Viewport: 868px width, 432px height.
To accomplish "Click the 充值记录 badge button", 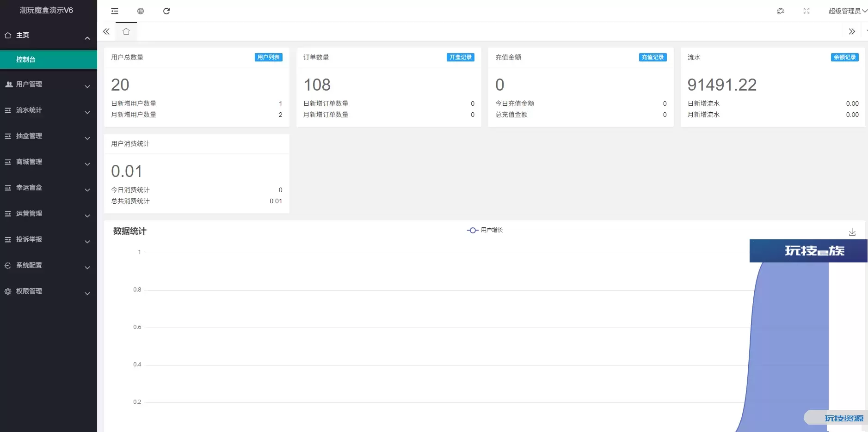I will [653, 57].
